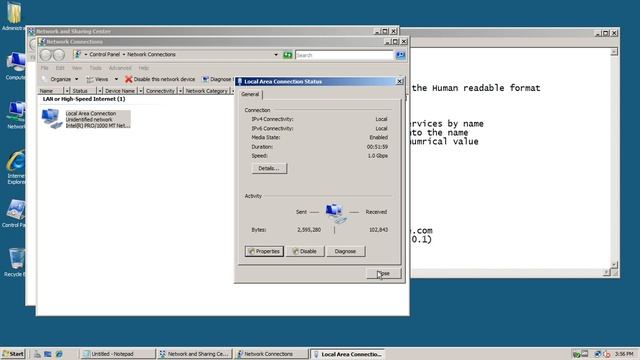Close the Local Area Connection Status title bar X
This screenshot has width=640, height=360.
(x=400, y=82)
